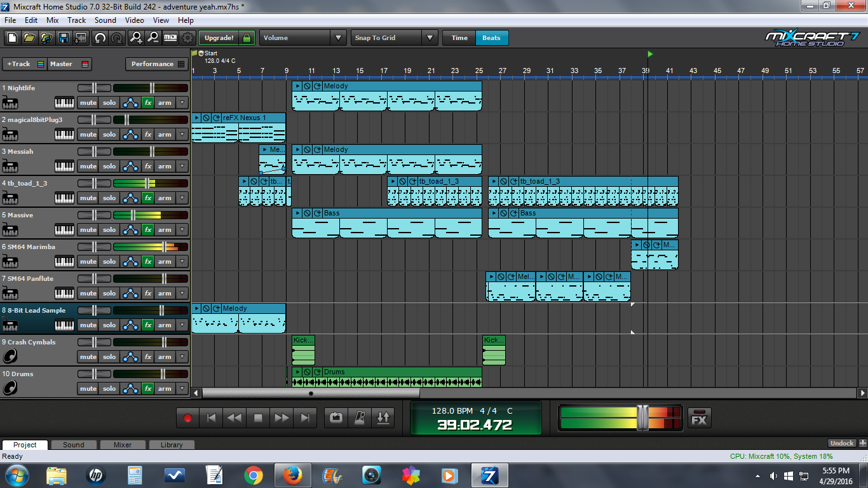The height and width of the screenshot is (488, 868).
Task: Switch to the Mixer tab
Action: [x=123, y=445]
